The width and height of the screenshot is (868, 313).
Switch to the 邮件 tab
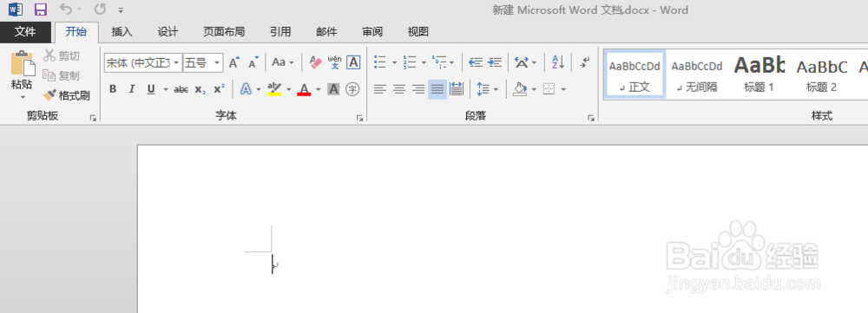pyautogui.click(x=326, y=32)
